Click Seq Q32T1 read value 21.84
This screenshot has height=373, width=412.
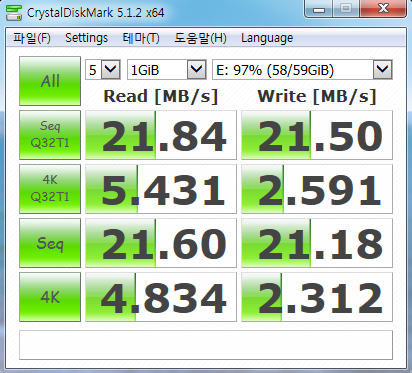pyautogui.click(x=161, y=135)
